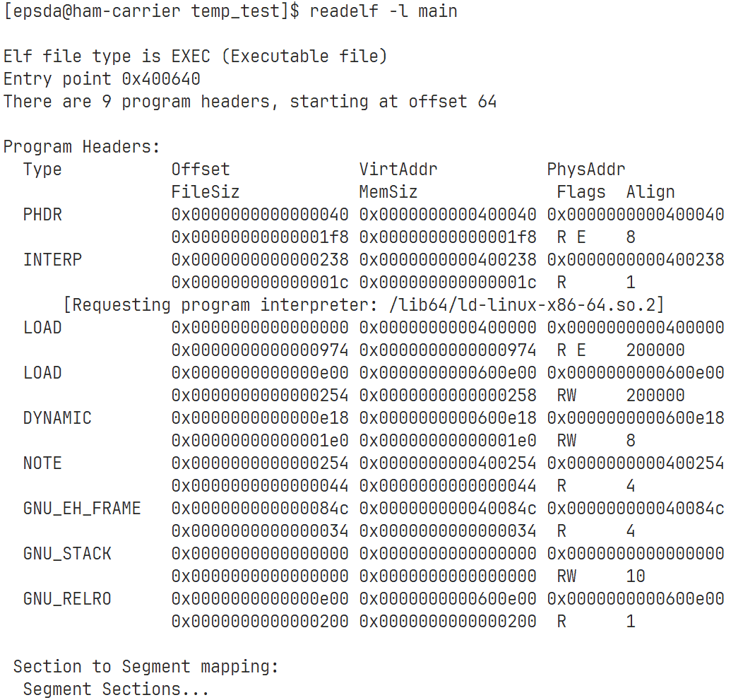This screenshot has height=700, width=743.
Task: Click the Entry point 0x400640 value
Action: [x=161, y=78]
